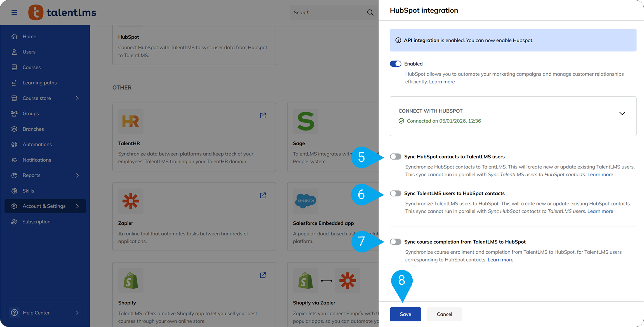Click the Cancel button
This screenshot has width=644, height=327.
click(x=444, y=314)
